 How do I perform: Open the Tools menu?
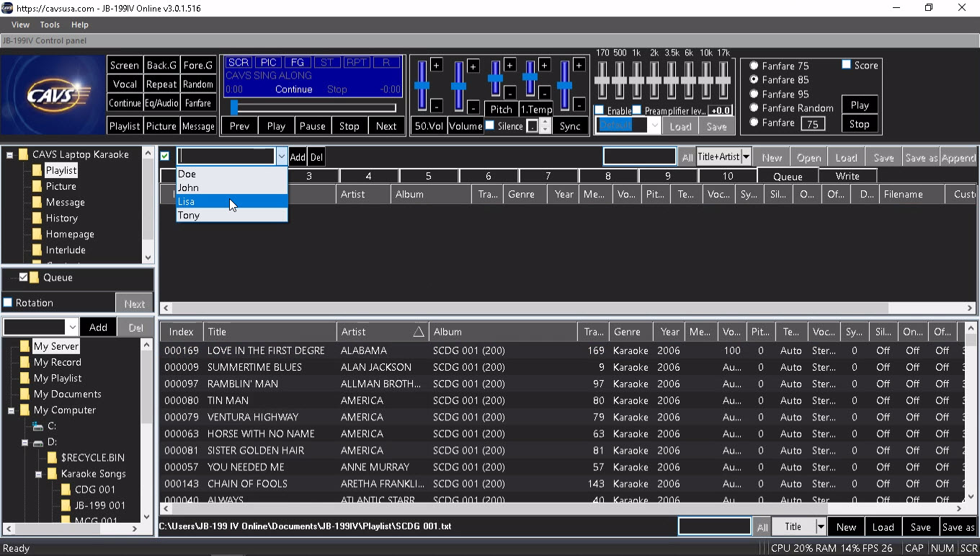click(50, 25)
